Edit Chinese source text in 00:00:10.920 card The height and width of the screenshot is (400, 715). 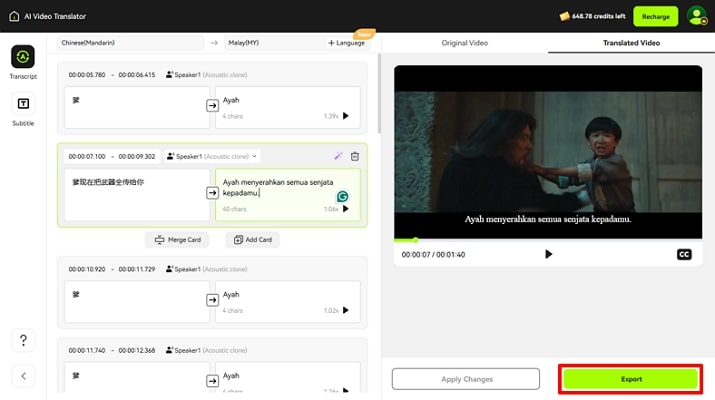[x=137, y=302]
